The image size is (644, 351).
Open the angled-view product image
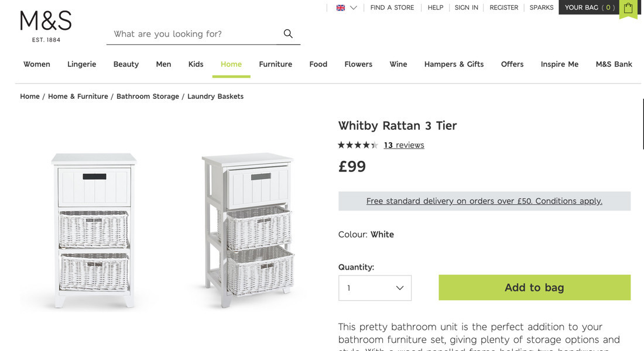tap(248, 230)
